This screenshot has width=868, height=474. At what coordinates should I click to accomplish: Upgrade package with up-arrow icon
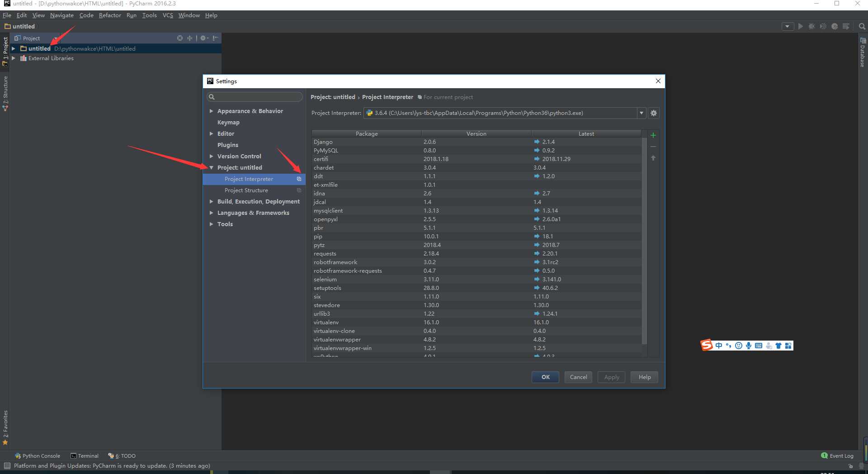[x=653, y=158]
